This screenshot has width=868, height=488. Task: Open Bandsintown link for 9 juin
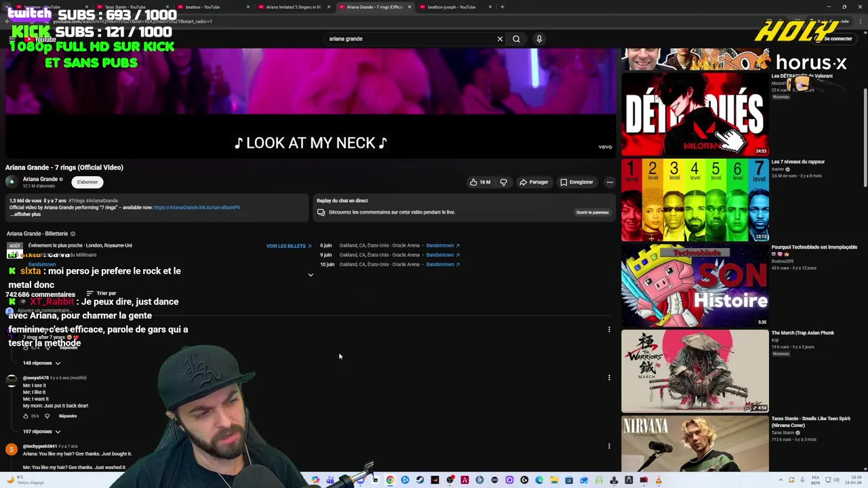(443, 255)
